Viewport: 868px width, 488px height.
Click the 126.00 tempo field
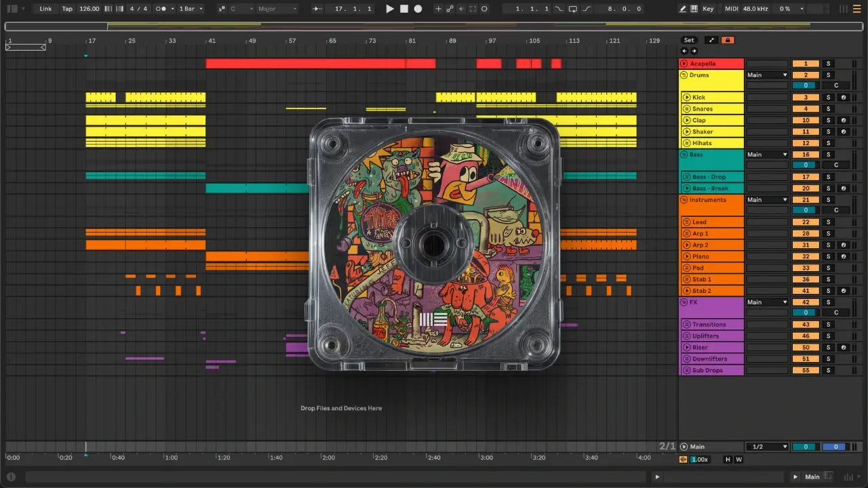tap(89, 9)
